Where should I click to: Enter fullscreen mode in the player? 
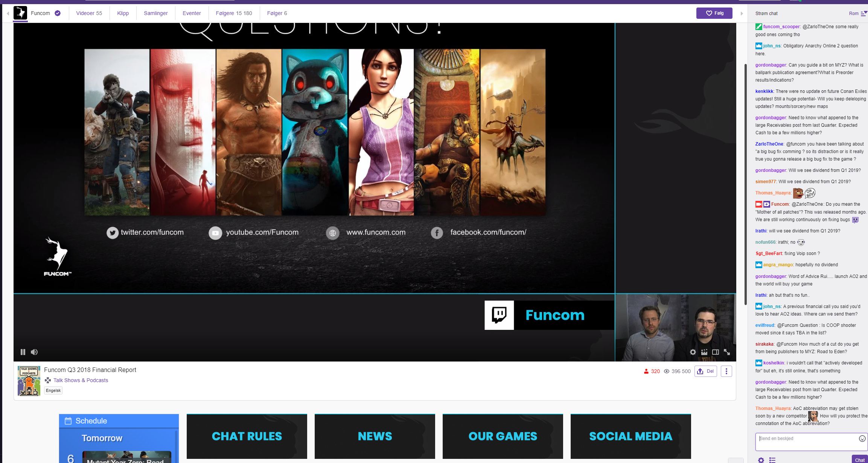727,352
